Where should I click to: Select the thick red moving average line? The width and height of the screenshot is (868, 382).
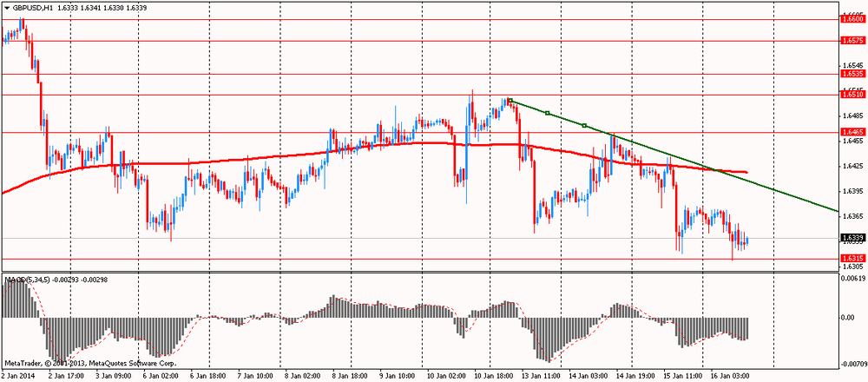pos(374,147)
